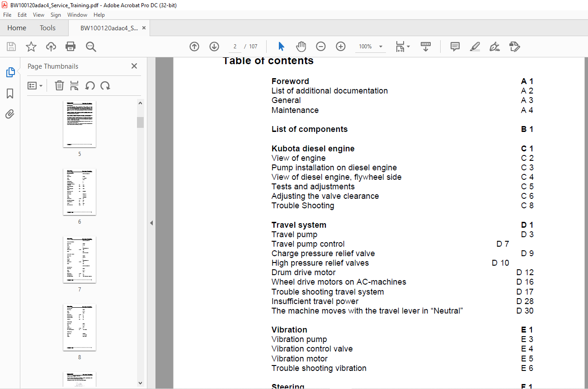Switch to the Tools tab
The image size is (588, 389).
coord(47,28)
